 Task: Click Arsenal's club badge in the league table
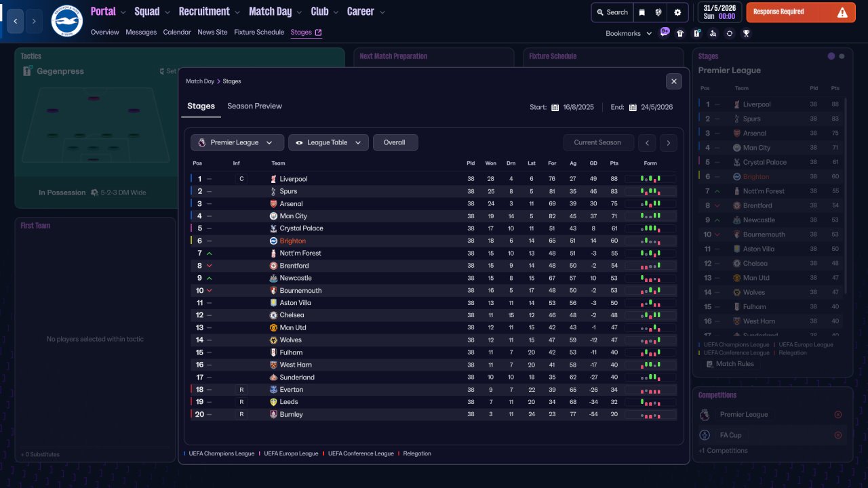[x=273, y=204]
